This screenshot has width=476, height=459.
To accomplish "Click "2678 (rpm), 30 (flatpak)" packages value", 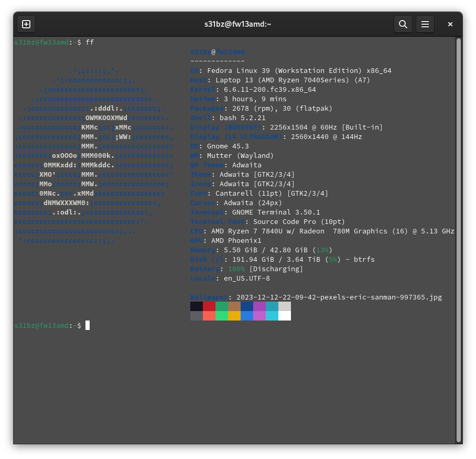I will (x=283, y=109).
